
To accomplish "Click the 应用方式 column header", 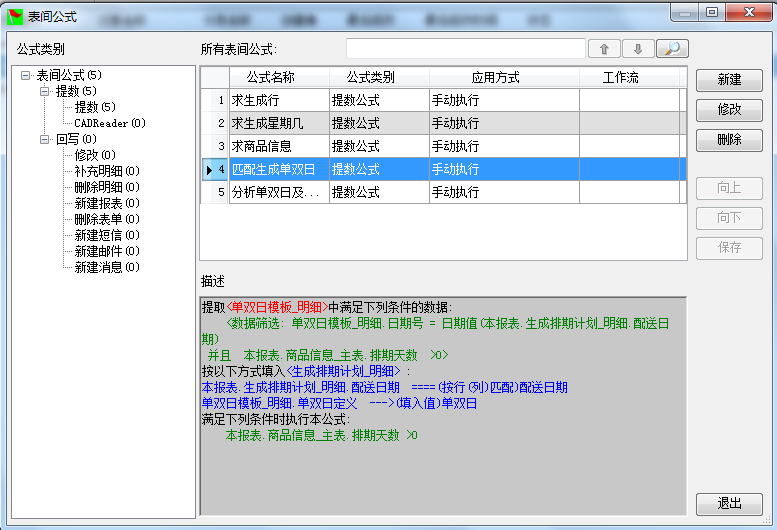I will coord(503,77).
